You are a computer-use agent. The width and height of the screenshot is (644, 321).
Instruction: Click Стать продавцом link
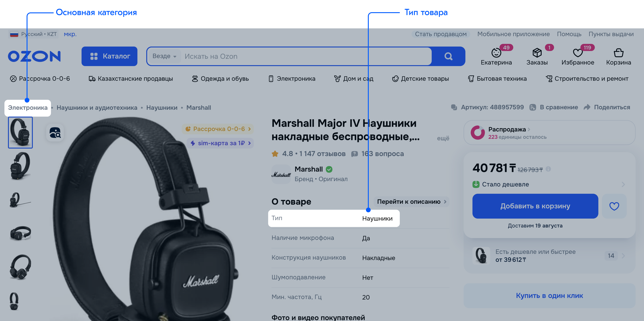click(441, 34)
